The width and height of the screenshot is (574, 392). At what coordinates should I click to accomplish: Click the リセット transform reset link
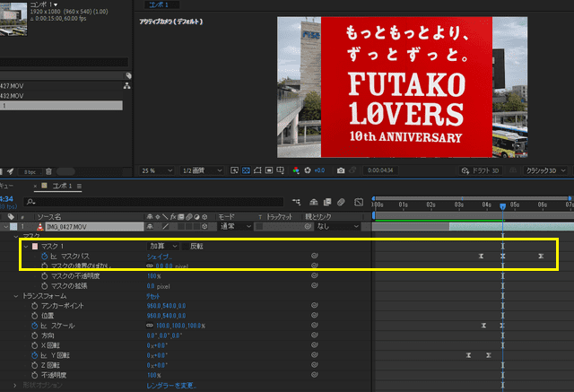pyautogui.click(x=153, y=296)
